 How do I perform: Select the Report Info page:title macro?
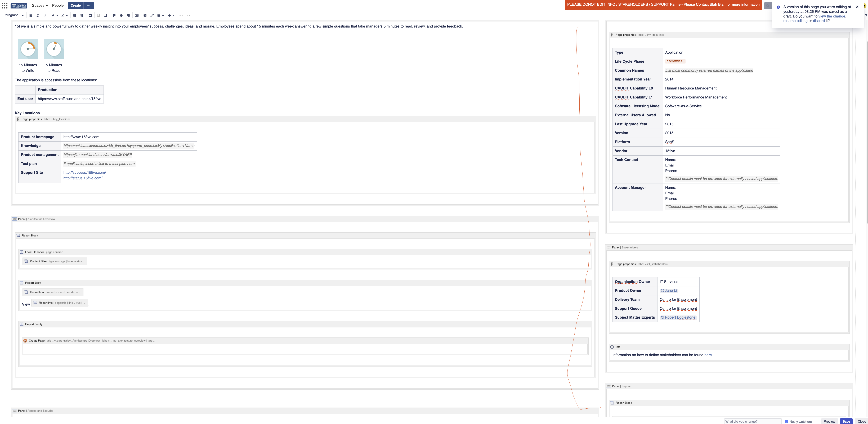(x=60, y=303)
